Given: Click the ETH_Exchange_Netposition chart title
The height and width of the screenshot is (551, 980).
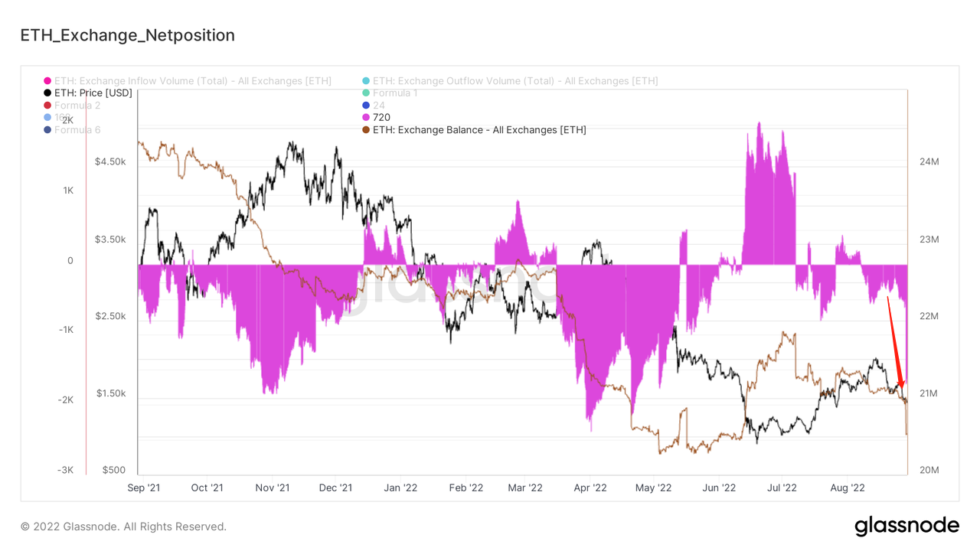Looking at the screenshot, I should coord(127,35).
